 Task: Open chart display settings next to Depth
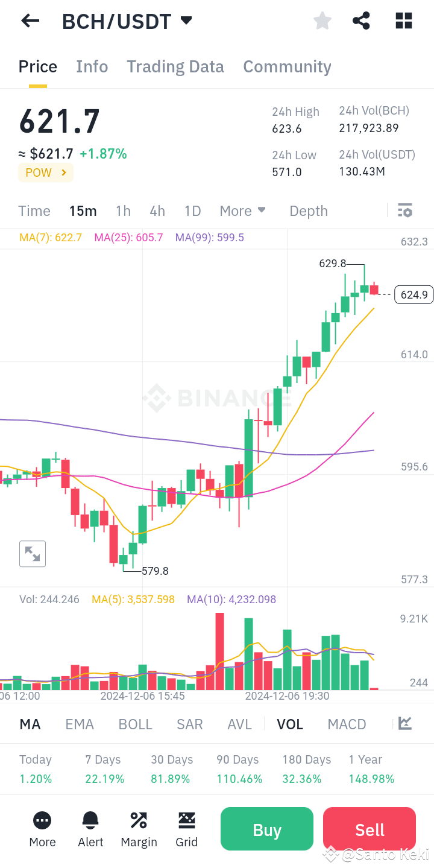tap(404, 211)
